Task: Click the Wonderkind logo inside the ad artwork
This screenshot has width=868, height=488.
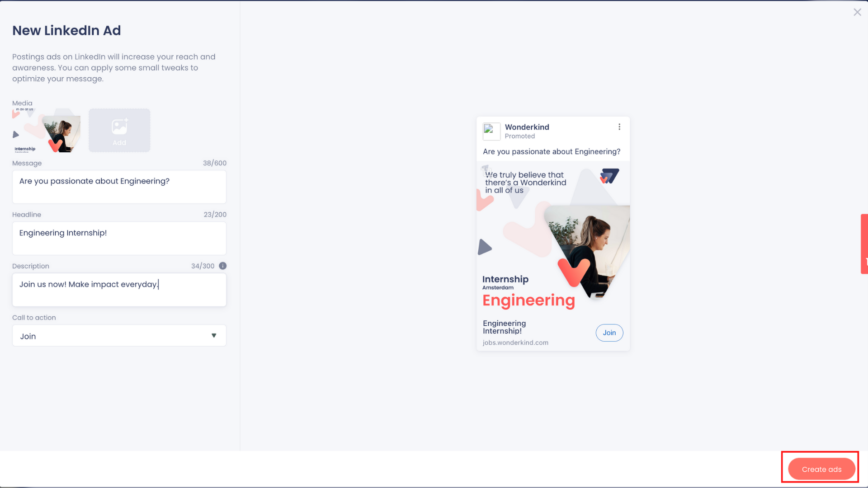Action: click(x=609, y=176)
